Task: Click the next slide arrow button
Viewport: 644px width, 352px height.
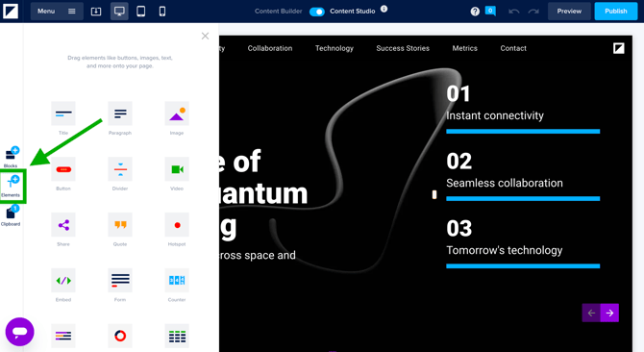Action: click(x=609, y=313)
